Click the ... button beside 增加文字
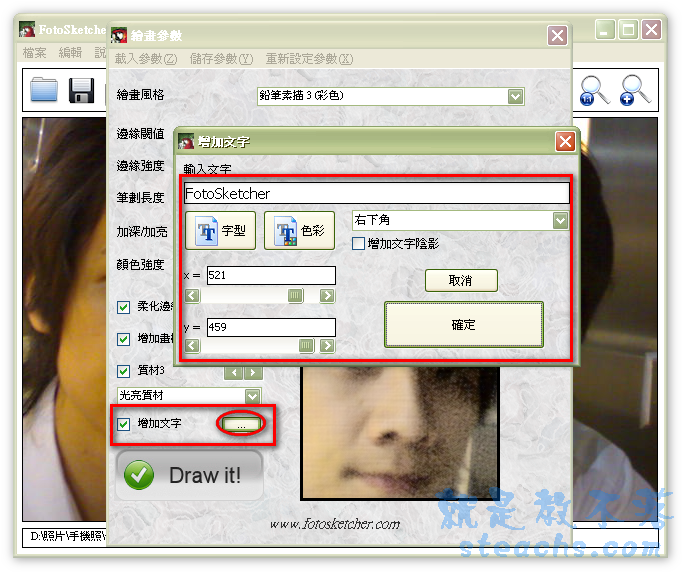This screenshot has width=682, height=572. [x=241, y=424]
